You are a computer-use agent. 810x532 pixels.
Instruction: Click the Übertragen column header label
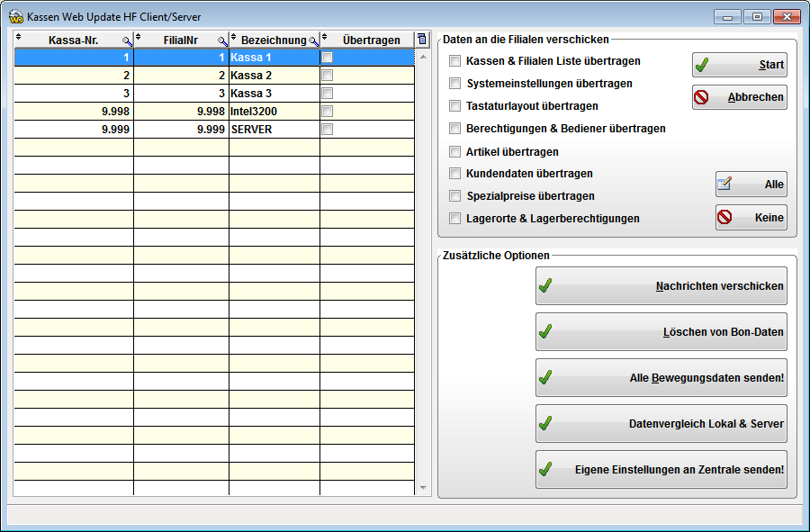point(372,41)
